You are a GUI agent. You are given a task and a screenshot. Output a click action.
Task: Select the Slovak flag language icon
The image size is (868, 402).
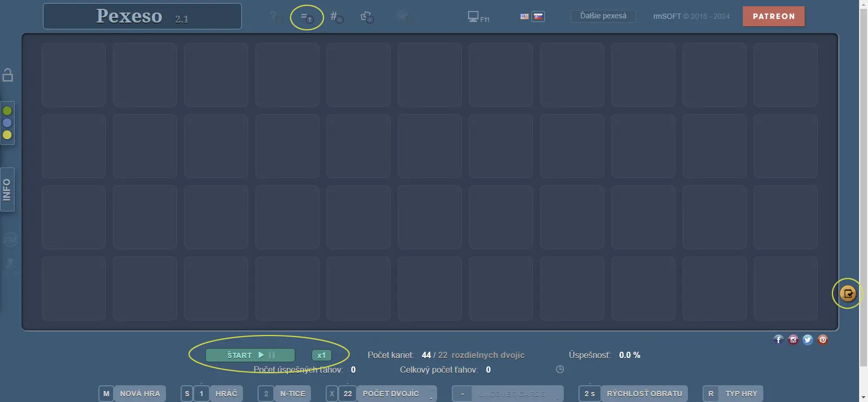click(538, 17)
